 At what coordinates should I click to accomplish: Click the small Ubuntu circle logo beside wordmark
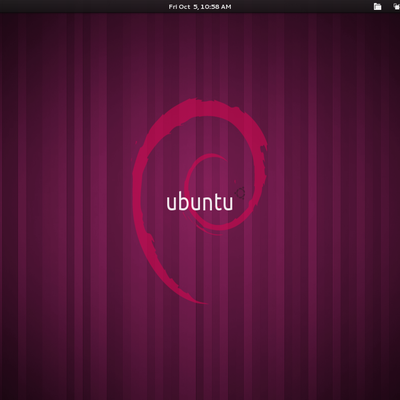click(240, 193)
